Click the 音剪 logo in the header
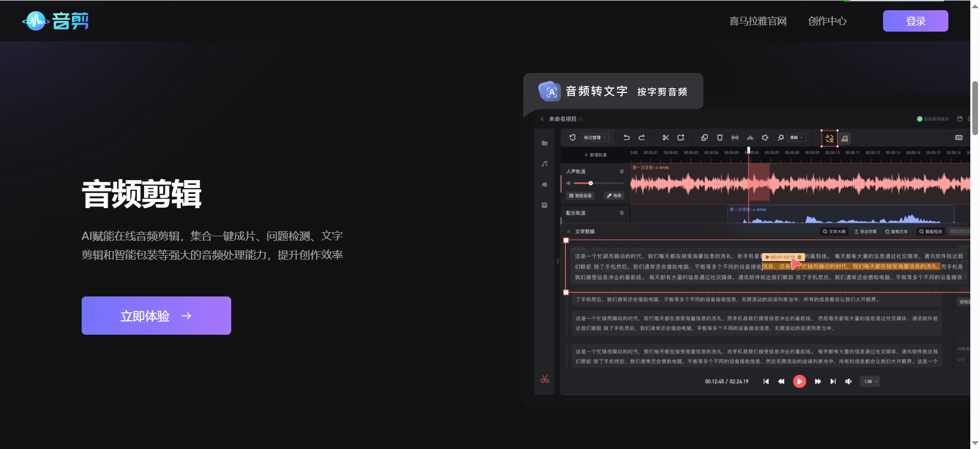 point(56,21)
